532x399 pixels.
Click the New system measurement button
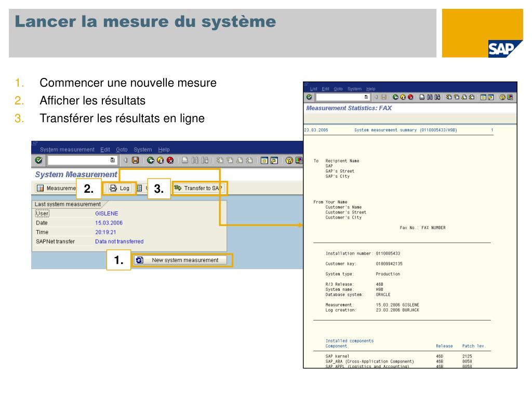pyautogui.click(x=180, y=260)
